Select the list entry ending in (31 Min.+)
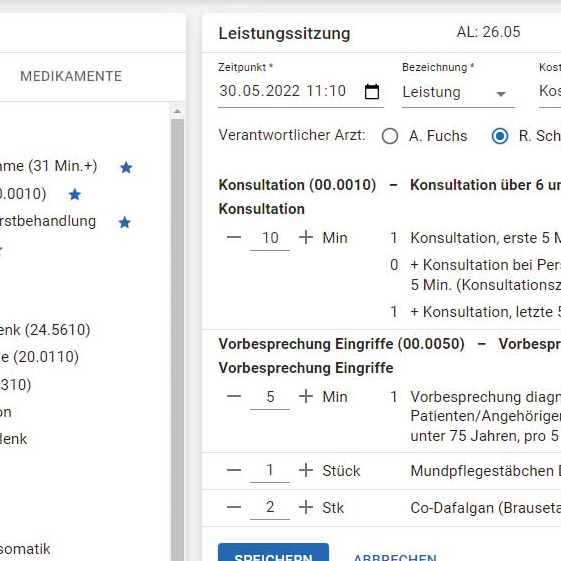The width and height of the screenshot is (561, 561). click(48, 166)
